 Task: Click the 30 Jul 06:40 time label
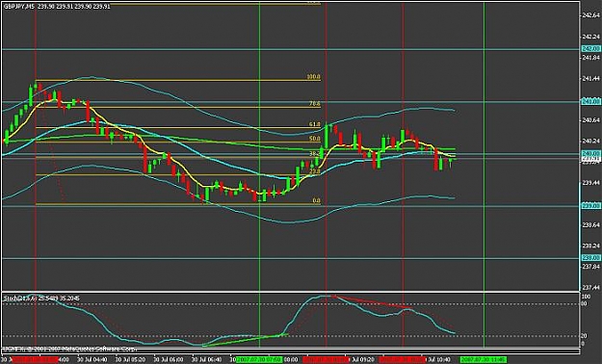tap(206, 360)
